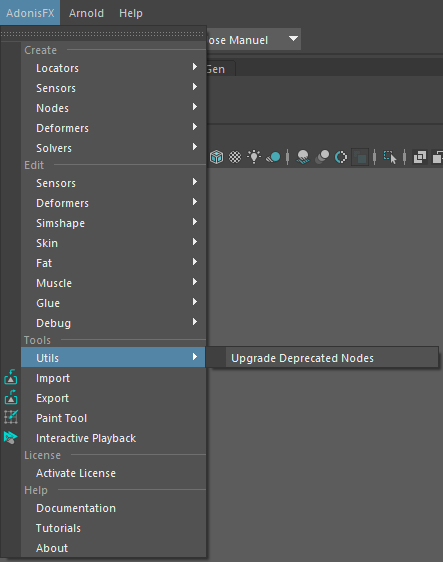Expand Sensors submenu under Create
The width and height of the screenshot is (443, 562).
tap(113, 88)
